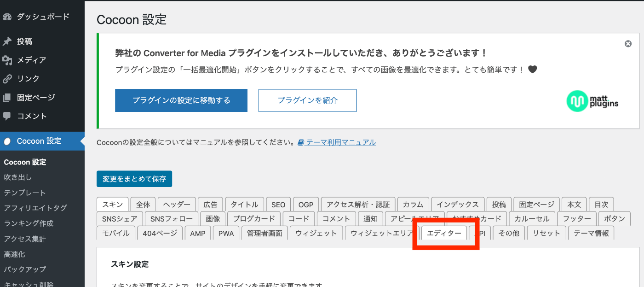
Task: Switch to アクセス解析・認証 tab
Action: point(358,205)
